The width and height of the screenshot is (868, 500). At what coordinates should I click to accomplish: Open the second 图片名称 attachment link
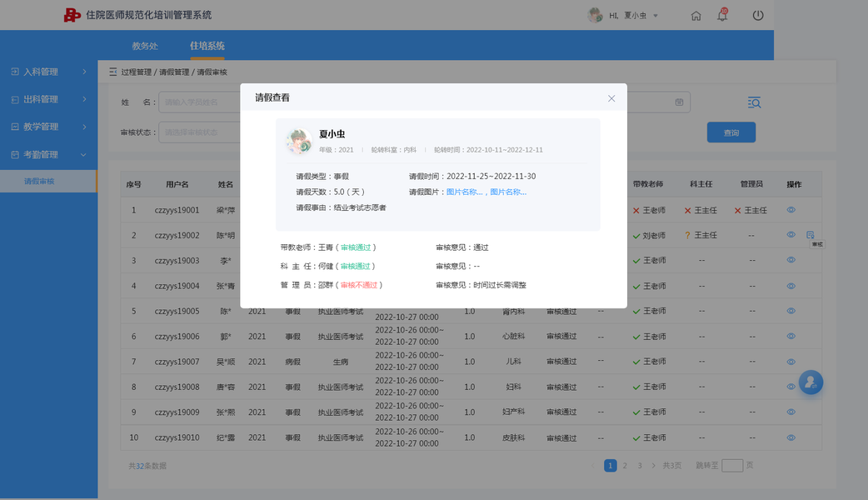click(508, 192)
